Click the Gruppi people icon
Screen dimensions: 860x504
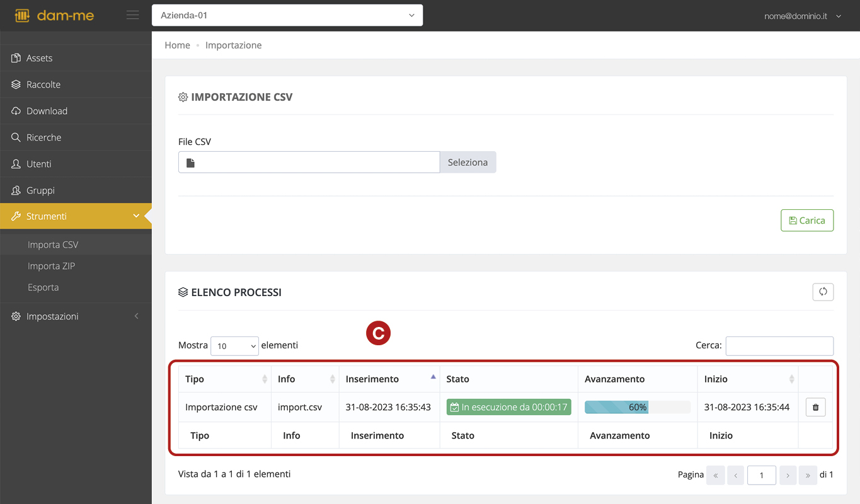click(x=16, y=190)
